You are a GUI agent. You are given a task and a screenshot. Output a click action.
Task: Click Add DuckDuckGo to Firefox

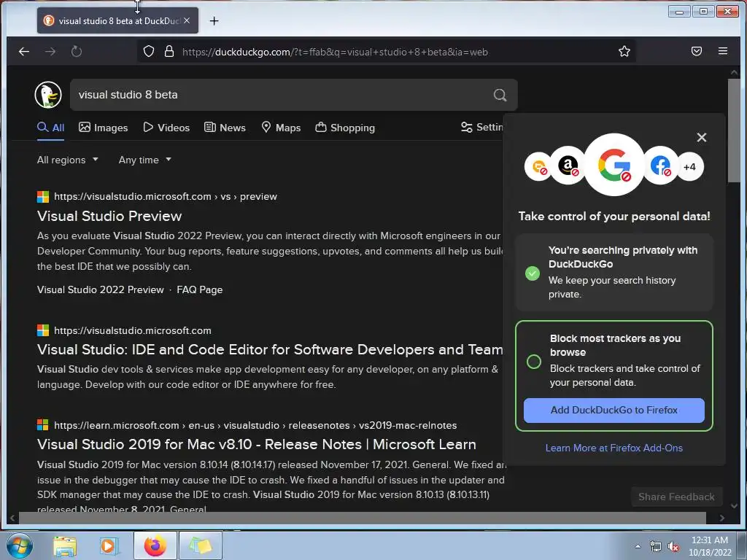click(614, 410)
